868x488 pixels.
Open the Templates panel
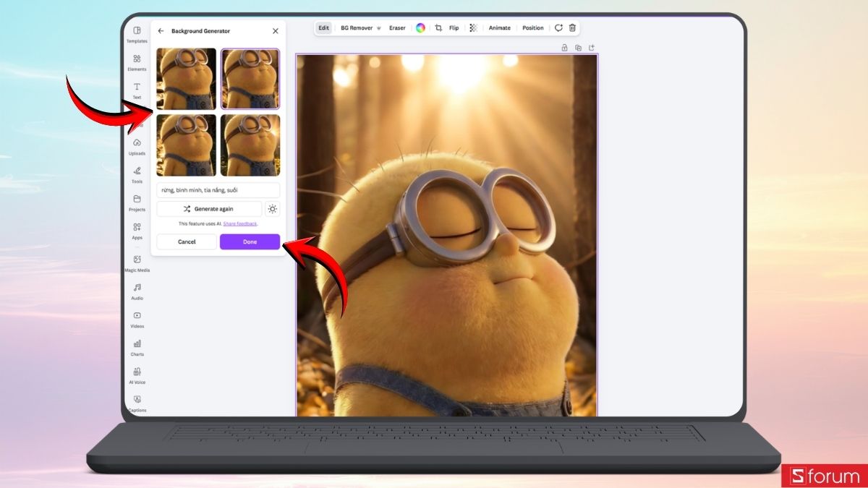coord(137,35)
